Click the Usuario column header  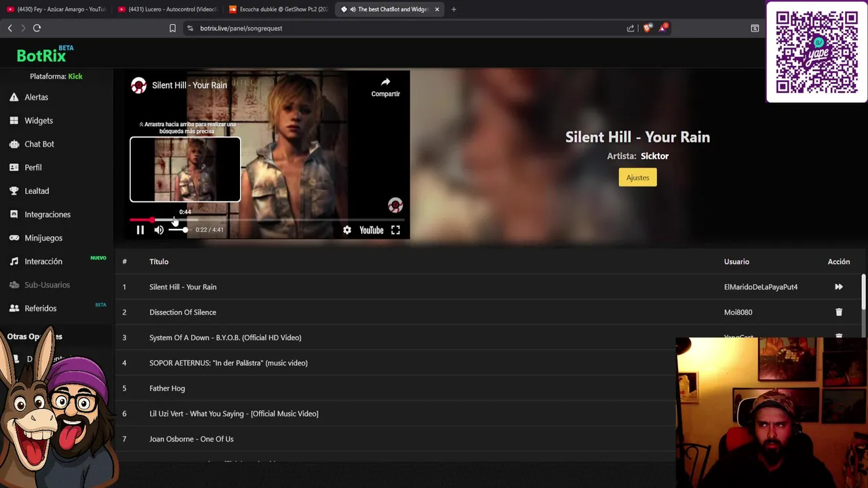pyautogui.click(x=736, y=262)
